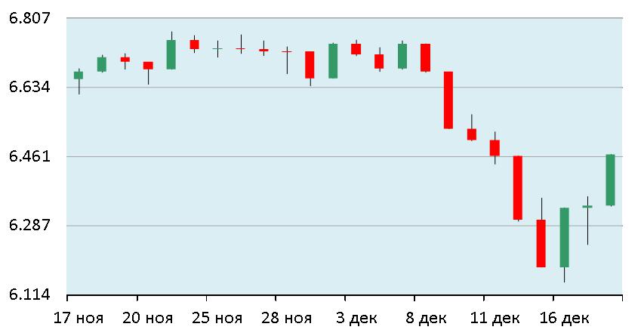Click the 6.807 price axis label
The height and width of the screenshot is (336, 644).
click(x=28, y=18)
